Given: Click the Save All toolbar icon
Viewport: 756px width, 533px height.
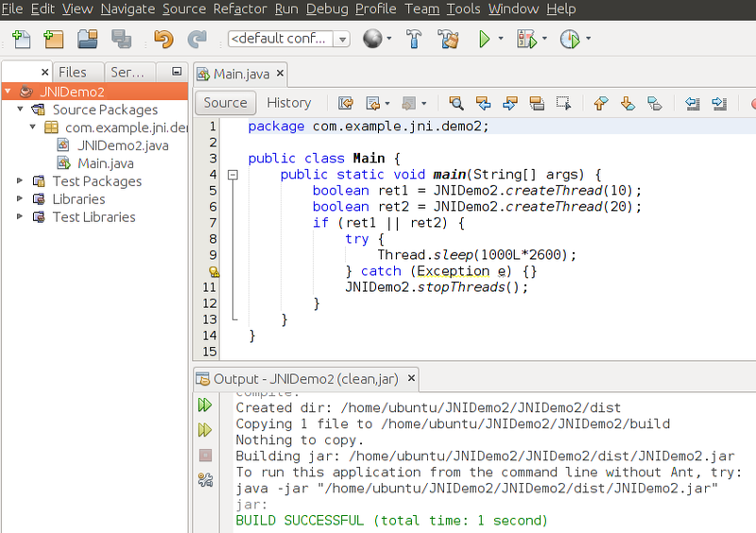Looking at the screenshot, I should 121,39.
